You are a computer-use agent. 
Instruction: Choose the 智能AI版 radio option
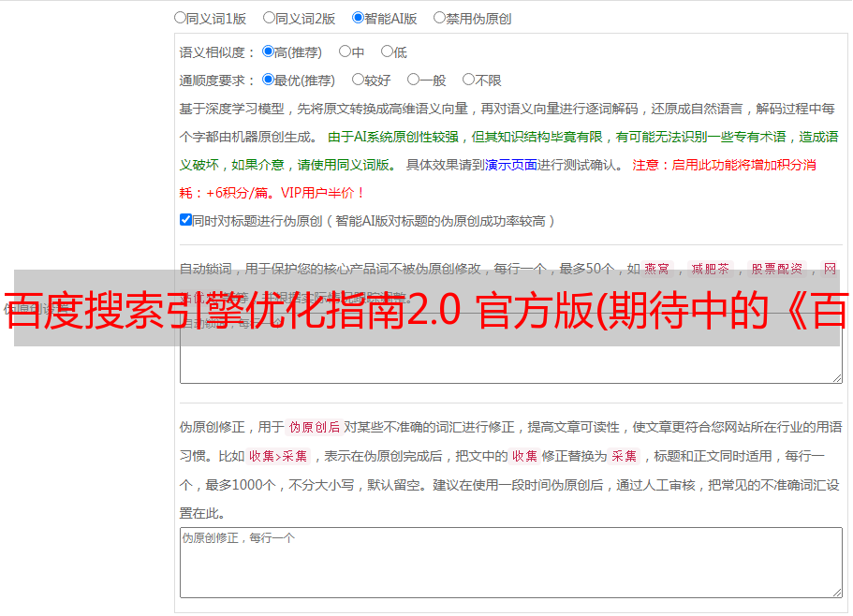click(x=358, y=18)
